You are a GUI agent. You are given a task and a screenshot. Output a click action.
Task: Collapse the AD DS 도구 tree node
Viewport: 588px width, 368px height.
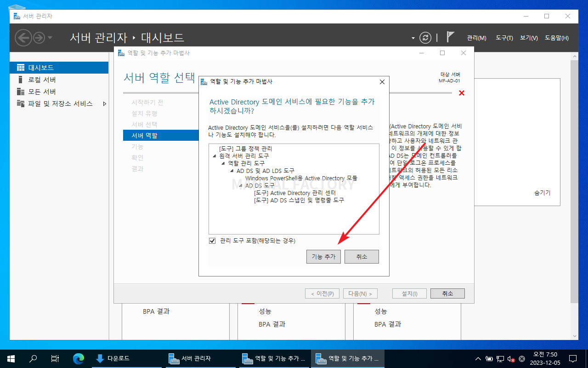[x=241, y=186]
